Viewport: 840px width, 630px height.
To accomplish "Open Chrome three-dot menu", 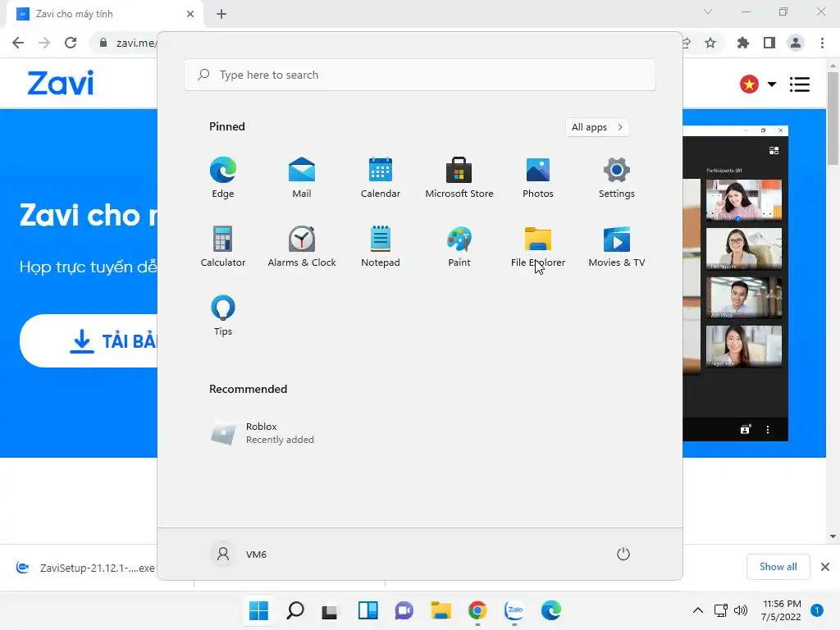I will 822,43.
